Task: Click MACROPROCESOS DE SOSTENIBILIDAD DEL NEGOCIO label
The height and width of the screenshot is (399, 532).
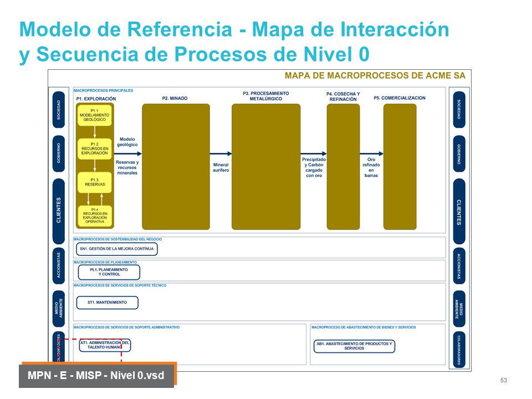Action: pyautogui.click(x=117, y=239)
